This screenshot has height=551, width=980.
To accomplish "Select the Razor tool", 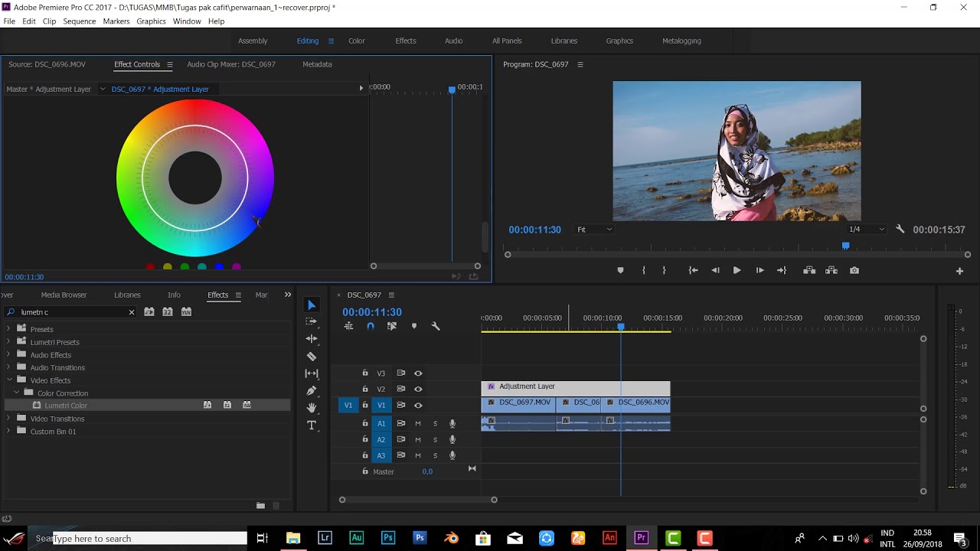I will [x=312, y=357].
